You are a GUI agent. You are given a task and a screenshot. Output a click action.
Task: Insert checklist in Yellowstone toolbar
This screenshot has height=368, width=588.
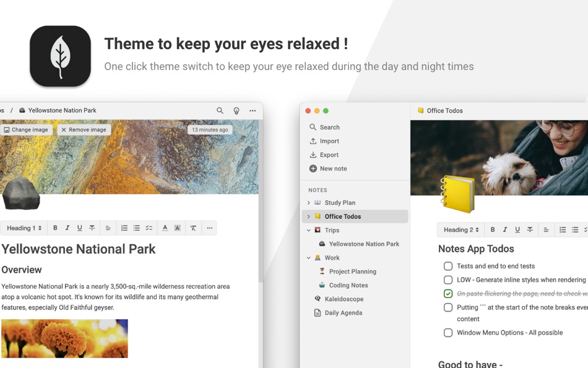click(x=149, y=228)
